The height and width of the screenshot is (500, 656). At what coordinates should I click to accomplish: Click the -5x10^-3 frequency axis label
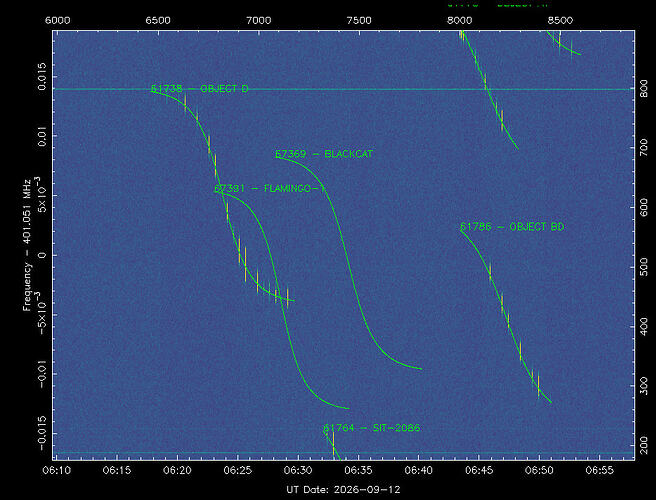42,314
